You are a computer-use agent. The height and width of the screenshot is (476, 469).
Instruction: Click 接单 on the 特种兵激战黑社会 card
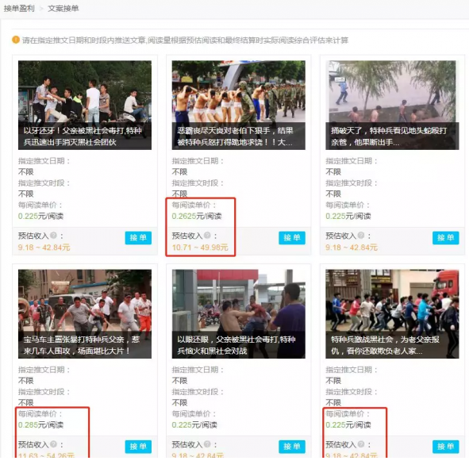pyautogui.click(x=446, y=447)
